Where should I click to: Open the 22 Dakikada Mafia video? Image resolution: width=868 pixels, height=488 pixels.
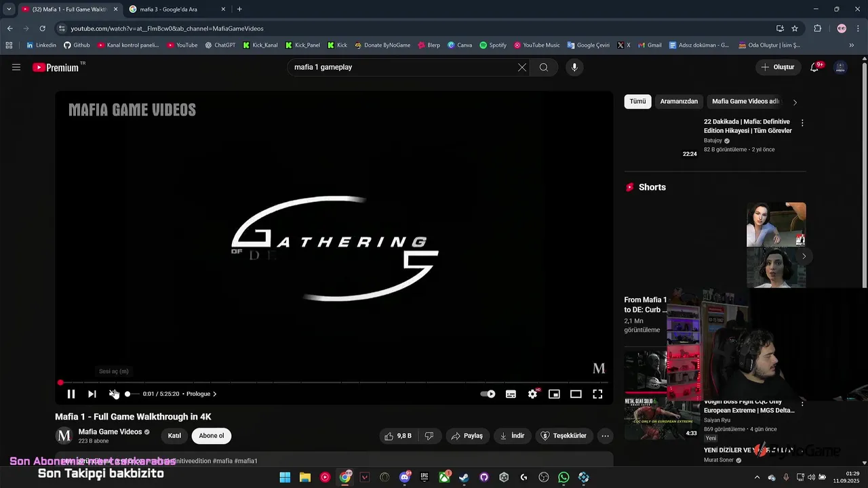point(747,126)
